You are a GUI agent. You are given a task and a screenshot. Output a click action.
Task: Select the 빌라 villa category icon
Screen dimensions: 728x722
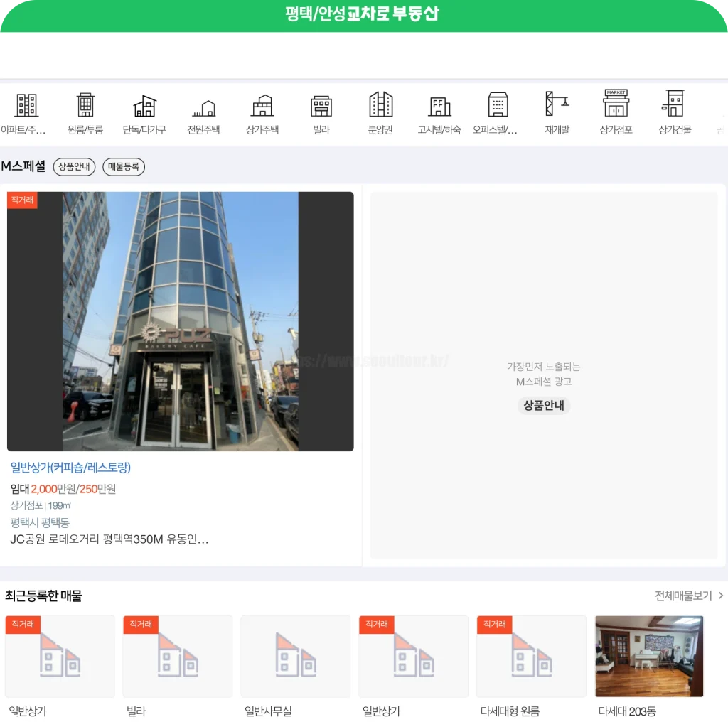[321, 105]
